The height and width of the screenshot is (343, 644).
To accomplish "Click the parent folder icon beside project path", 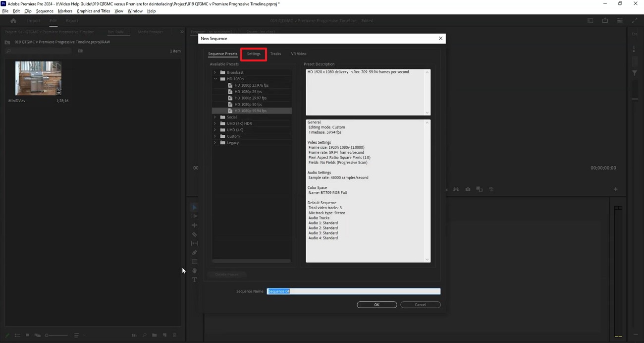I will (7, 42).
